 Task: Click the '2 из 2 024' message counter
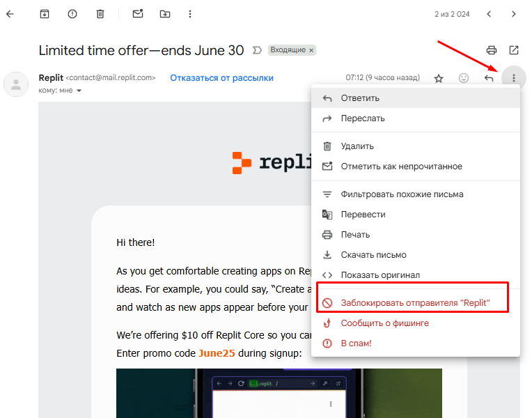click(452, 14)
